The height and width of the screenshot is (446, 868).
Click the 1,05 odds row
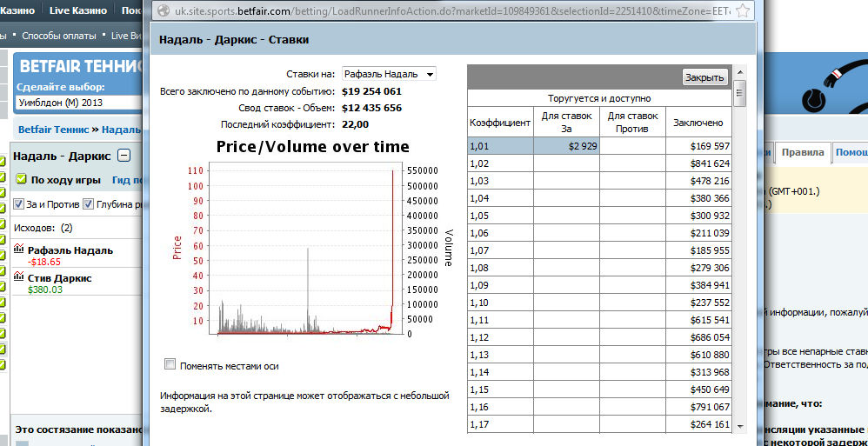pos(599,216)
